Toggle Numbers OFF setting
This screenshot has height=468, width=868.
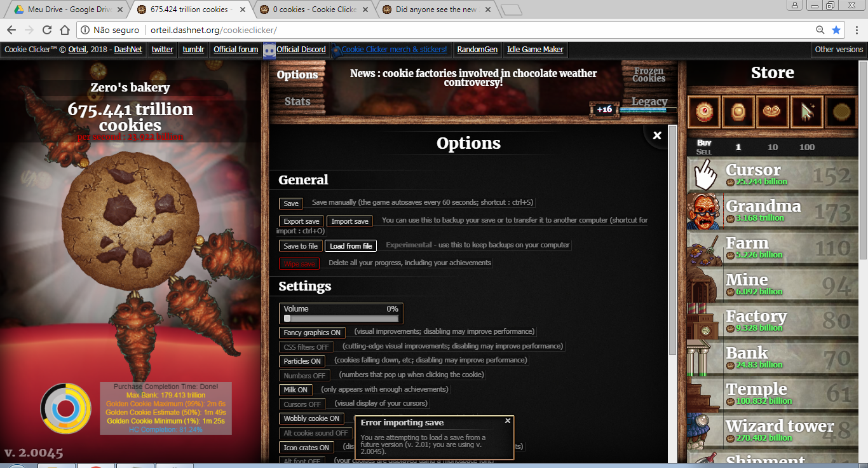tap(304, 376)
